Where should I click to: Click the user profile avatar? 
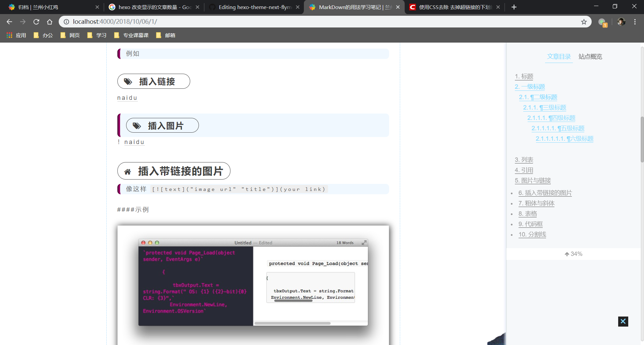pyautogui.click(x=621, y=22)
